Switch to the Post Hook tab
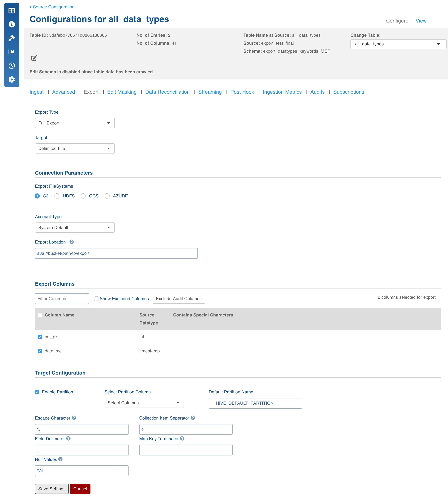This screenshot has height=501, width=448. pyautogui.click(x=242, y=92)
